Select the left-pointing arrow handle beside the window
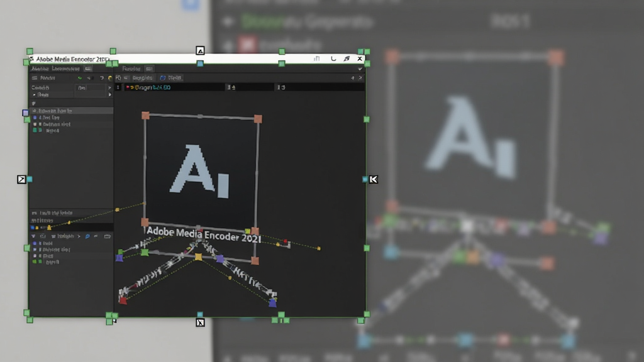Image resolution: width=644 pixels, height=362 pixels. 374,179
